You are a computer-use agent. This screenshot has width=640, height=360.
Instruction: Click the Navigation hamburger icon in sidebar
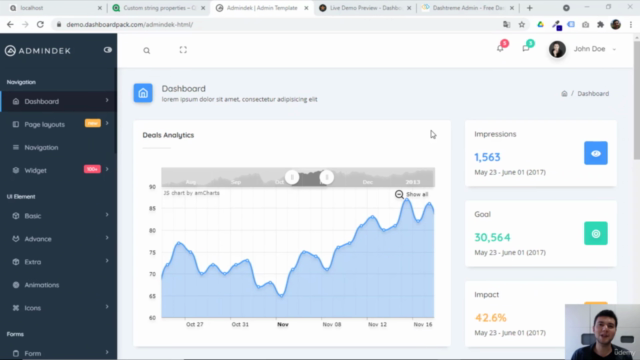click(x=16, y=147)
